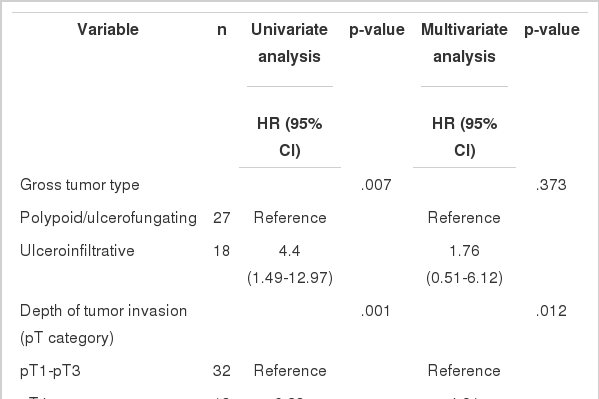
Task: Click the 1.76 (0.51-6.12) hazard ratio cell
Action: pyautogui.click(x=465, y=264)
